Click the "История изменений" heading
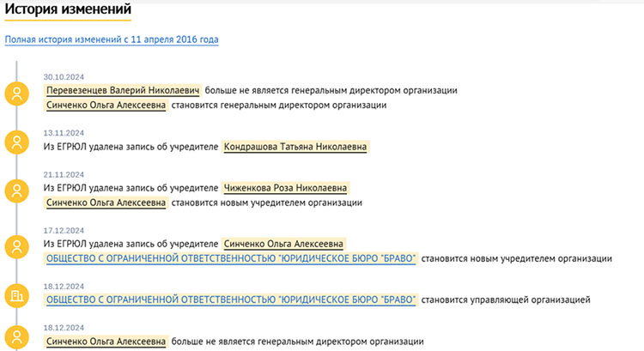 click(67, 10)
